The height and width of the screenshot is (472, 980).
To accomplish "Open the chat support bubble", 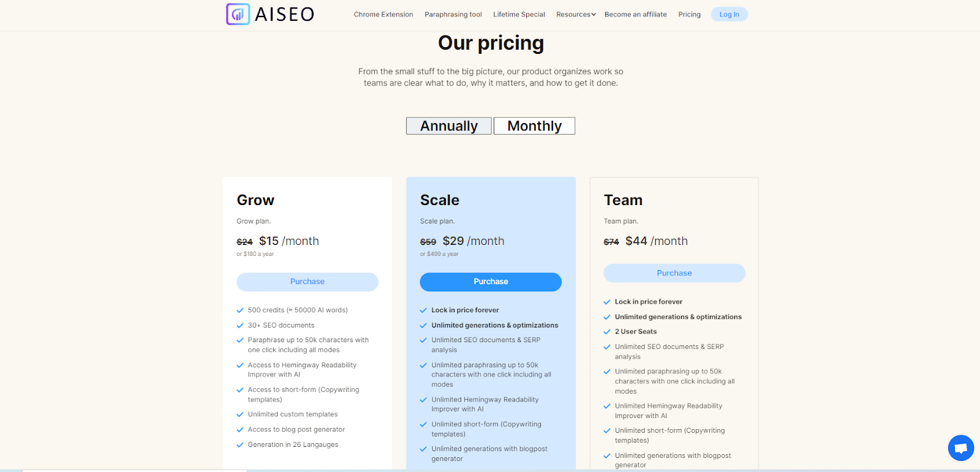I will 960,448.
